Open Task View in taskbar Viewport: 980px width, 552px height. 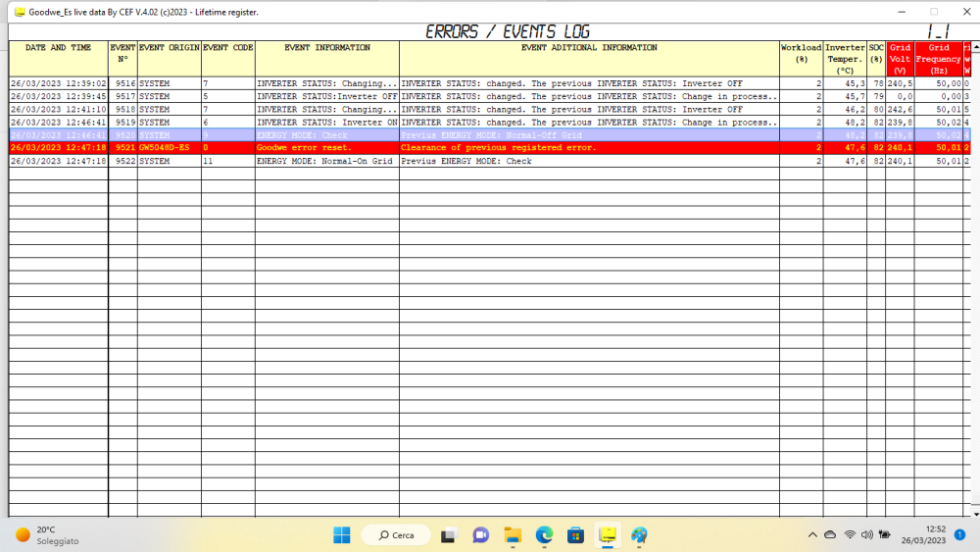click(x=448, y=535)
